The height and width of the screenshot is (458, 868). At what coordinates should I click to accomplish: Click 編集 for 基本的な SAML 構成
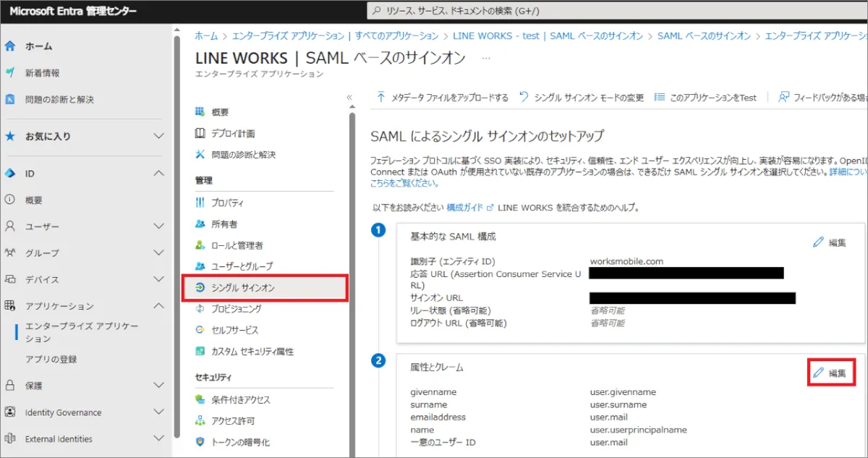pos(829,242)
